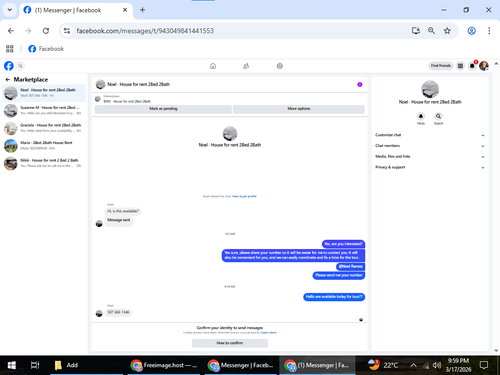Click the listing photo centered above the messages
The image size is (500, 375).
point(230,134)
